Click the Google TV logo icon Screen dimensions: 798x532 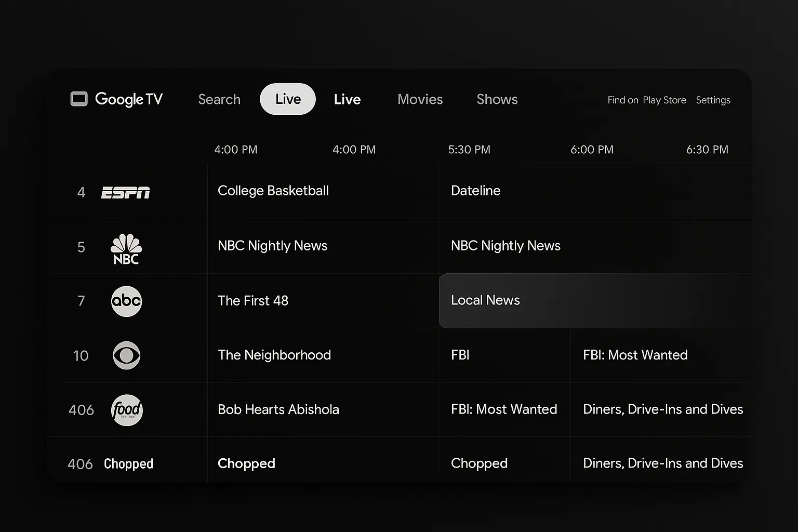(79, 99)
